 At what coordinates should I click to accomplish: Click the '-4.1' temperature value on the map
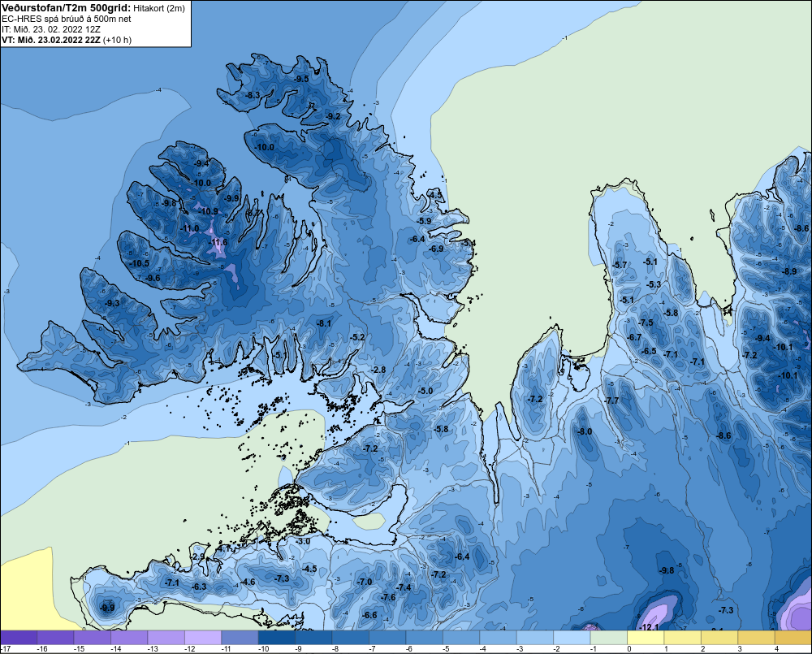coord(224,548)
